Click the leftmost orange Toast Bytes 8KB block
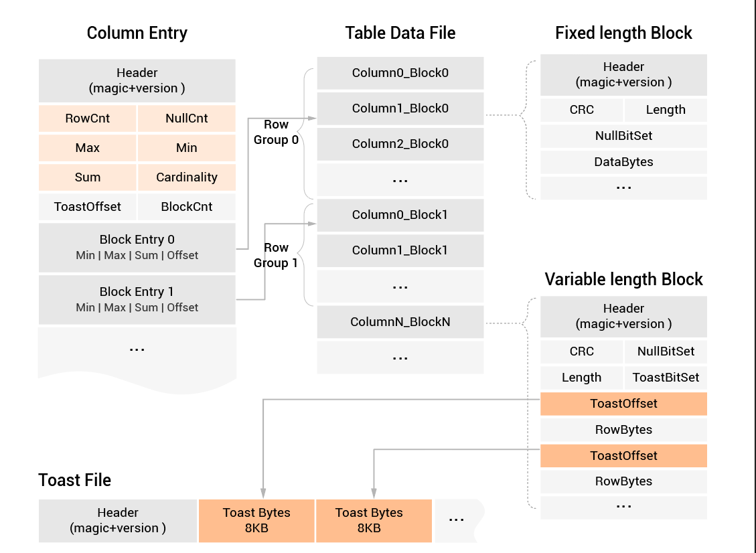 [x=256, y=520]
